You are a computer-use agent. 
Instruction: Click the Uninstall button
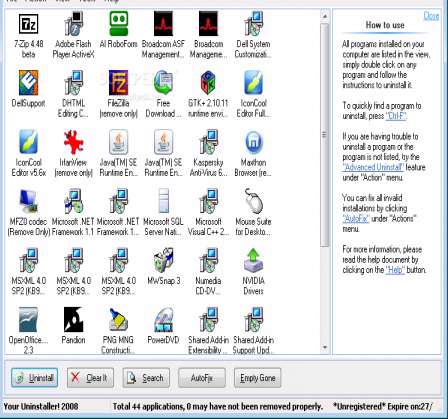tap(34, 378)
